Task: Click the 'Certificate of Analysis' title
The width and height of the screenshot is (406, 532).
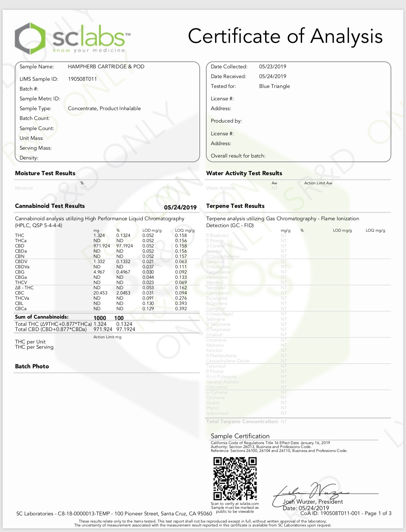Action: pos(285,36)
